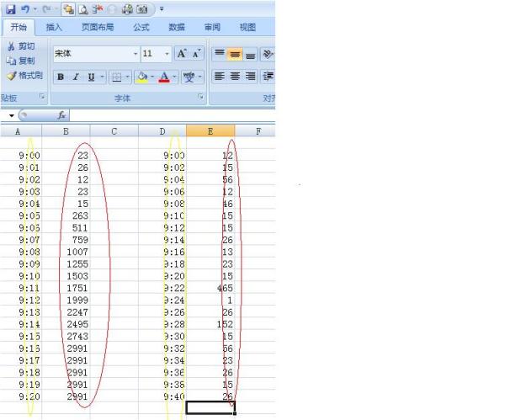This screenshot has height=420, width=505.
Task: Toggle Underline formatting
Action: [x=91, y=77]
